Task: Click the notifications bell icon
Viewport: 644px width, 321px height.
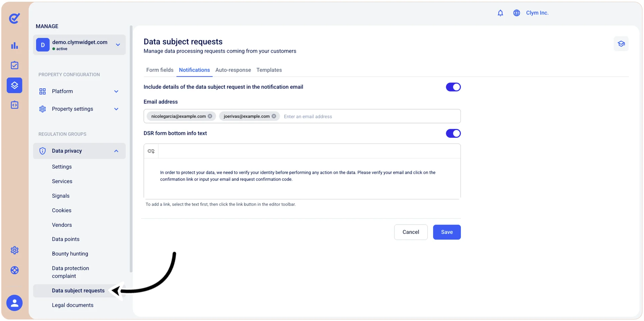Action: click(500, 13)
